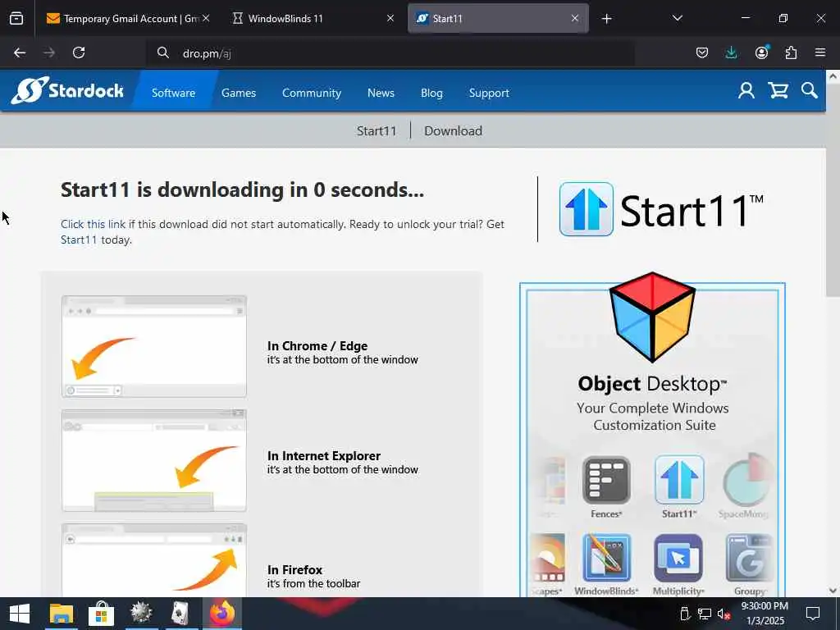The width and height of the screenshot is (840, 630).
Task: Click the Firefox icon on the taskbar
Action: point(221,614)
